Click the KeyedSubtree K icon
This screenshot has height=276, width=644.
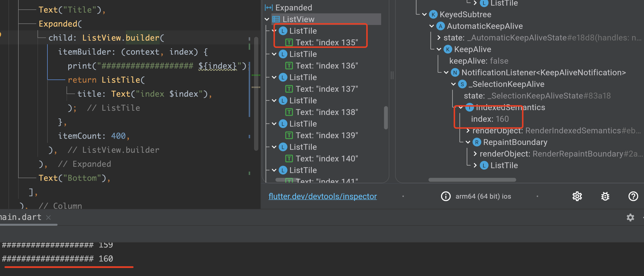coord(433,15)
